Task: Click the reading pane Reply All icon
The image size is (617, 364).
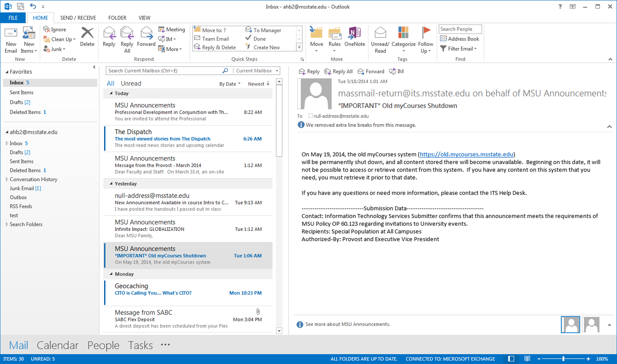Action: point(328,71)
